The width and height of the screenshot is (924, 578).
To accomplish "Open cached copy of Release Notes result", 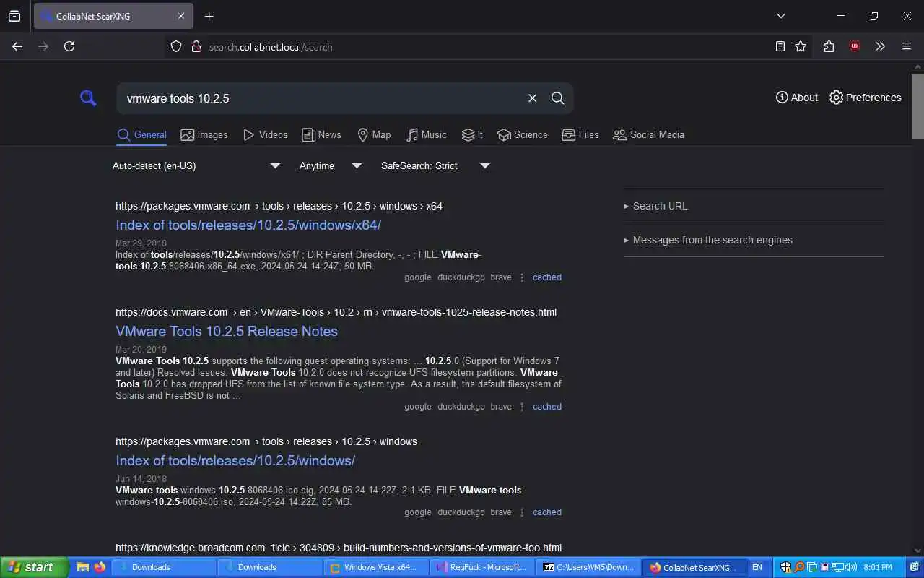I will (547, 407).
